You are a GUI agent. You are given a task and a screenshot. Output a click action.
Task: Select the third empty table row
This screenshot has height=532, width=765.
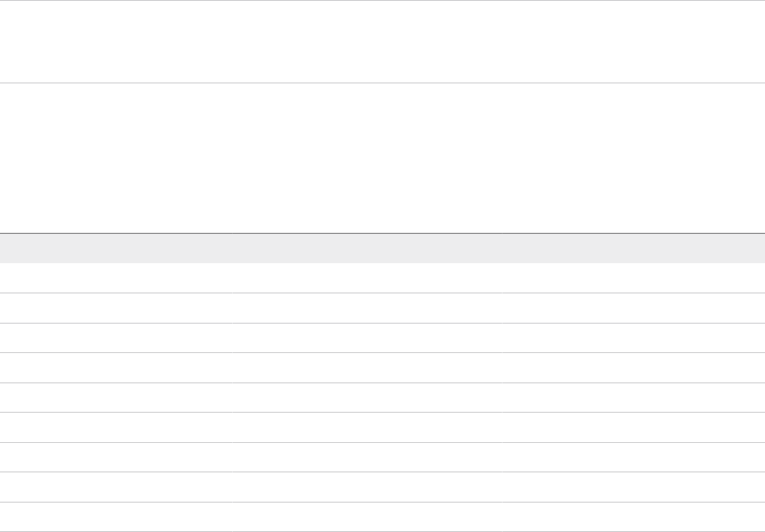382,338
